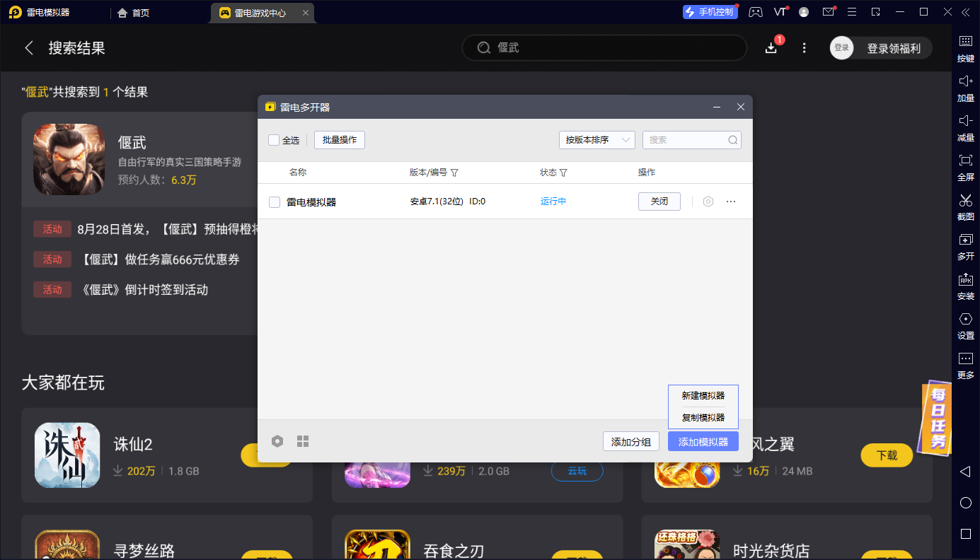Image resolution: width=980 pixels, height=560 pixels.
Task: Open 更多 more options in sidebar
Action: [x=965, y=364]
